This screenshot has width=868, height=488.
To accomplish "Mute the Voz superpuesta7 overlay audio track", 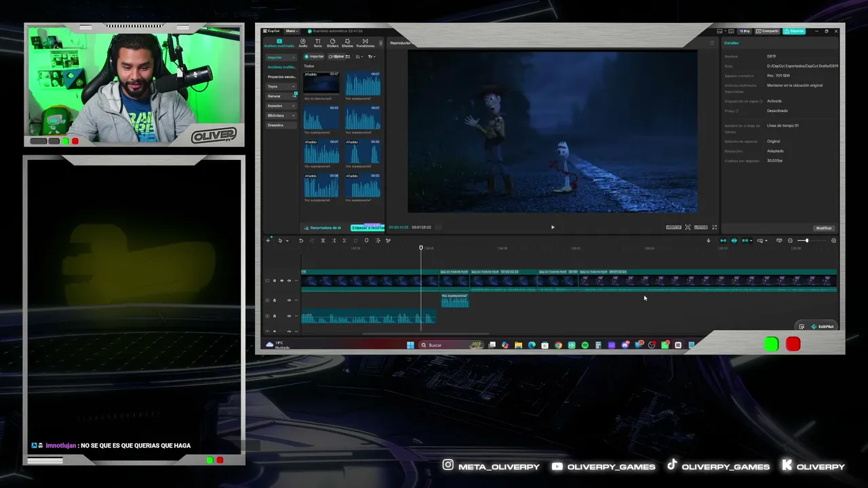I will pyautogui.click(x=289, y=300).
